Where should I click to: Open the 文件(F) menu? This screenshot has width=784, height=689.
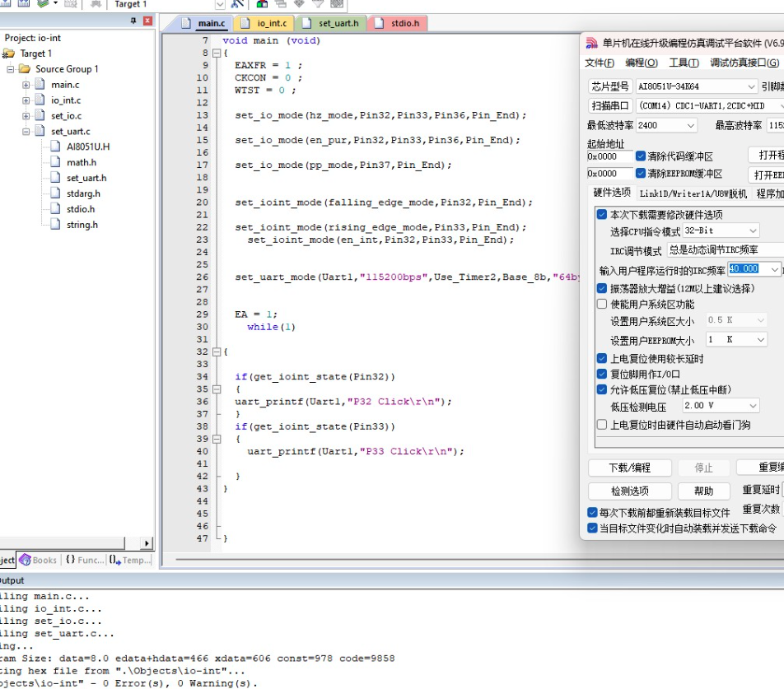click(x=599, y=63)
